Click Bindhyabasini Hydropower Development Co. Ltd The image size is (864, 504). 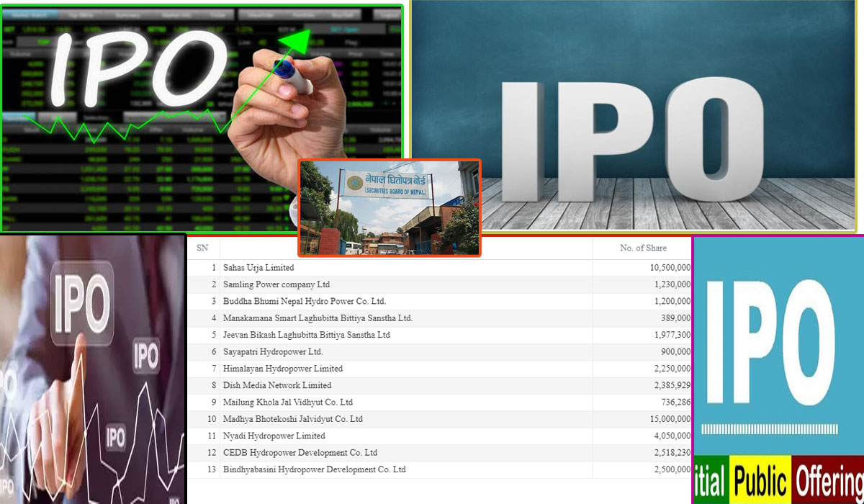click(x=314, y=469)
